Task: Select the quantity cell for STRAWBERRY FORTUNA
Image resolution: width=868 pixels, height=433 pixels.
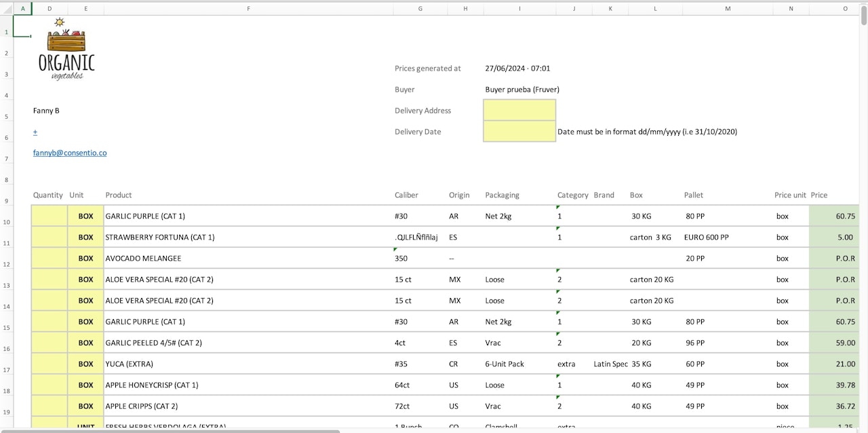Action: (50, 238)
